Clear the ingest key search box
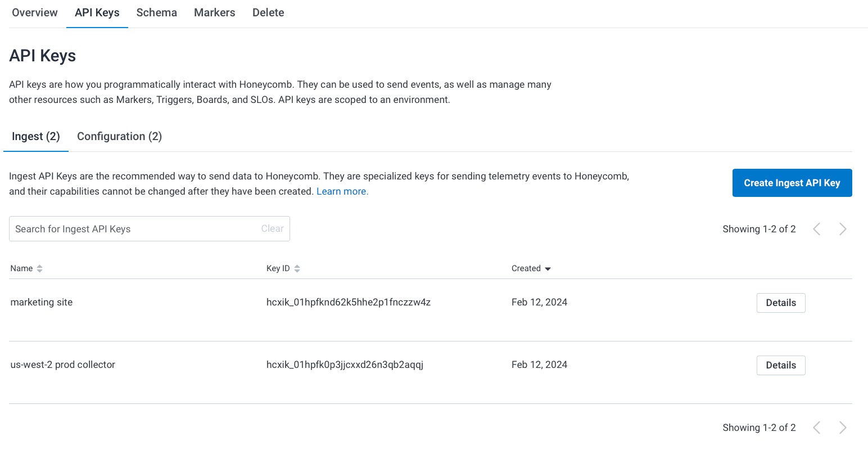Screen dimensions: 868x454 pyautogui.click(x=272, y=228)
